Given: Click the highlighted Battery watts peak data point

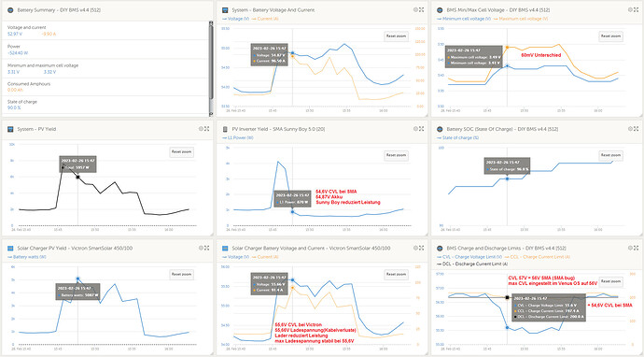Looking at the screenshot, I should click(78, 278).
